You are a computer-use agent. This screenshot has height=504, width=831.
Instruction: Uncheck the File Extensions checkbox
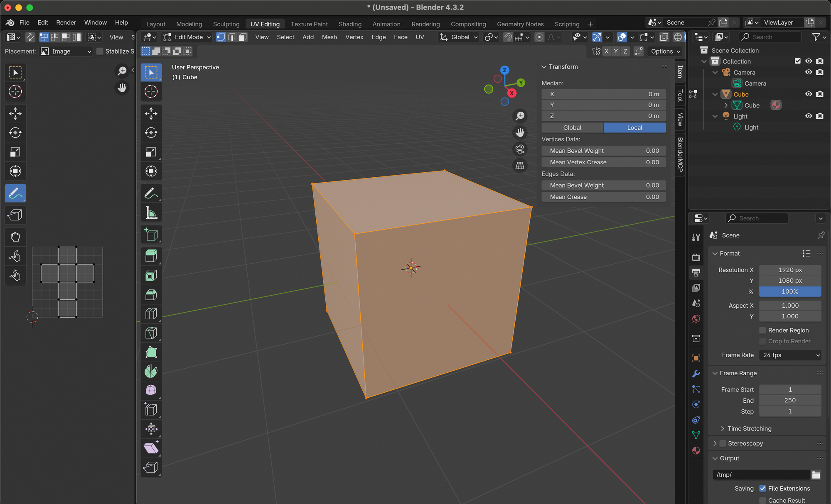(x=762, y=489)
